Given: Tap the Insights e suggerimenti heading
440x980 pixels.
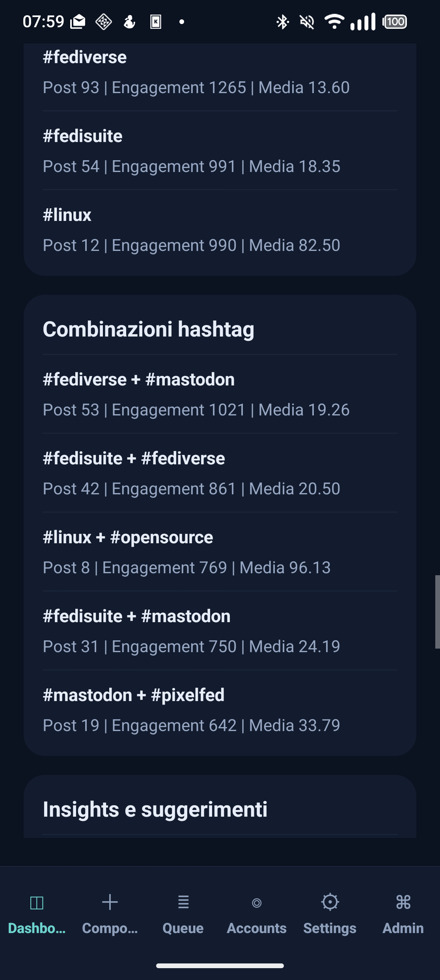Looking at the screenshot, I should [155, 810].
